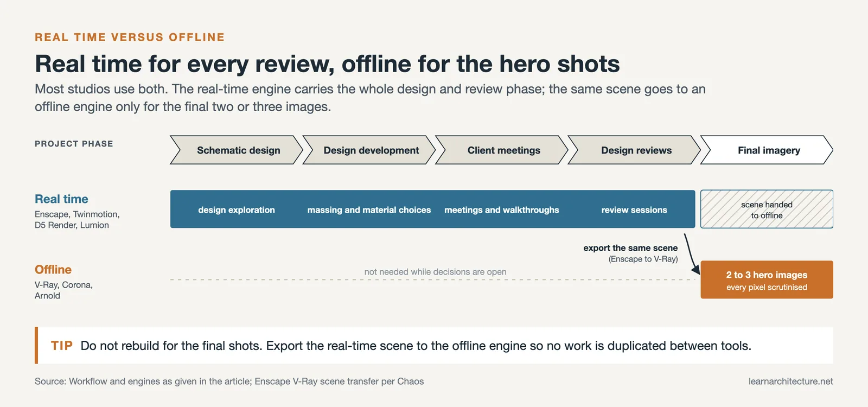Click the 'design exploration' label in blue bar
The width and height of the screenshot is (868, 407).
click(x=237, y=210)
